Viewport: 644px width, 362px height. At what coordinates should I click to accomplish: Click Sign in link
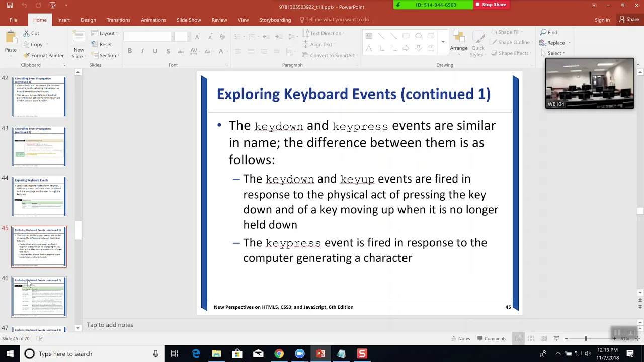click(x=602, y=20)
